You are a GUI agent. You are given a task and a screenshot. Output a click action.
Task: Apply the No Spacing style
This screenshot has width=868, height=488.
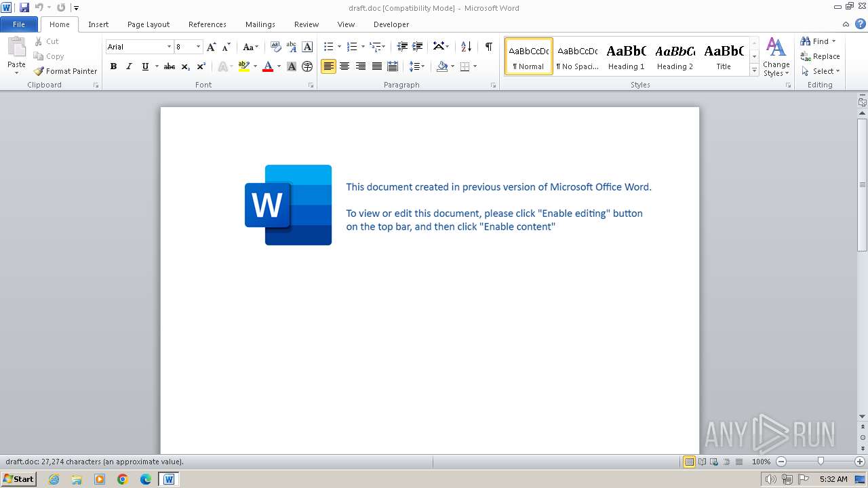click(x=577, y=56)
